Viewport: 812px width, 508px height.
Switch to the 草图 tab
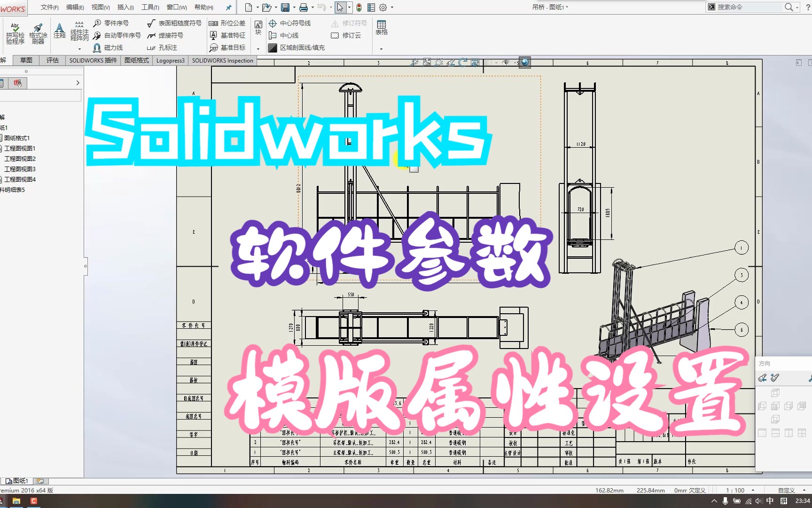click(26, 60)
